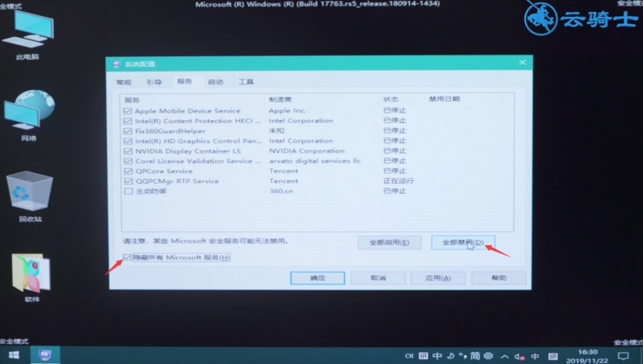Click the CK indicator in taskbar
Viewport: 643px width, 364px height.
(409, 356)
